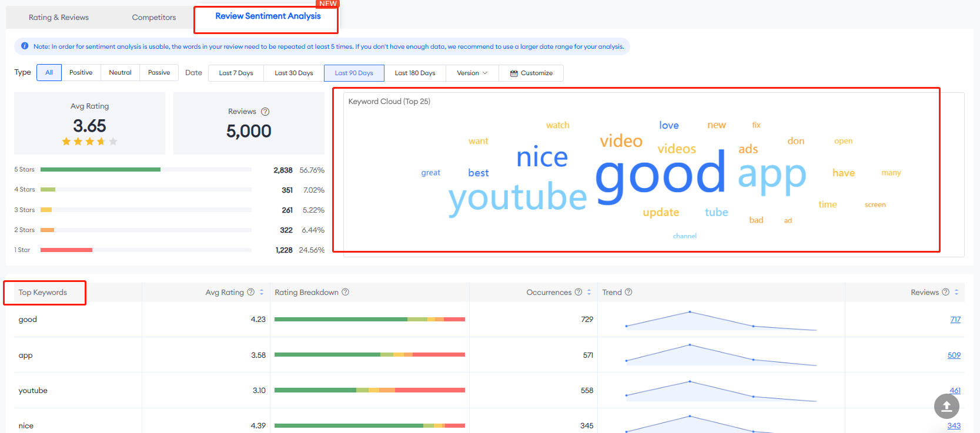Select the Passive type filter
980x433 pixels.
point(159,73)
